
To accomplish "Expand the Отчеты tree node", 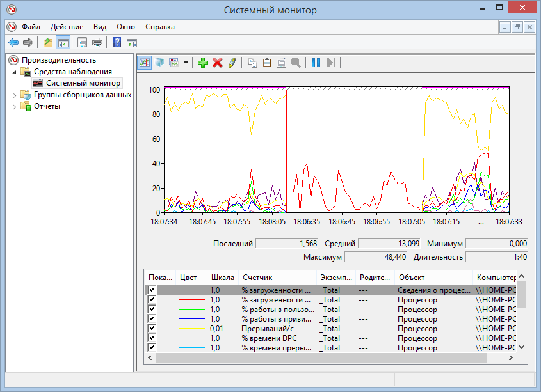I will [15, 106].
